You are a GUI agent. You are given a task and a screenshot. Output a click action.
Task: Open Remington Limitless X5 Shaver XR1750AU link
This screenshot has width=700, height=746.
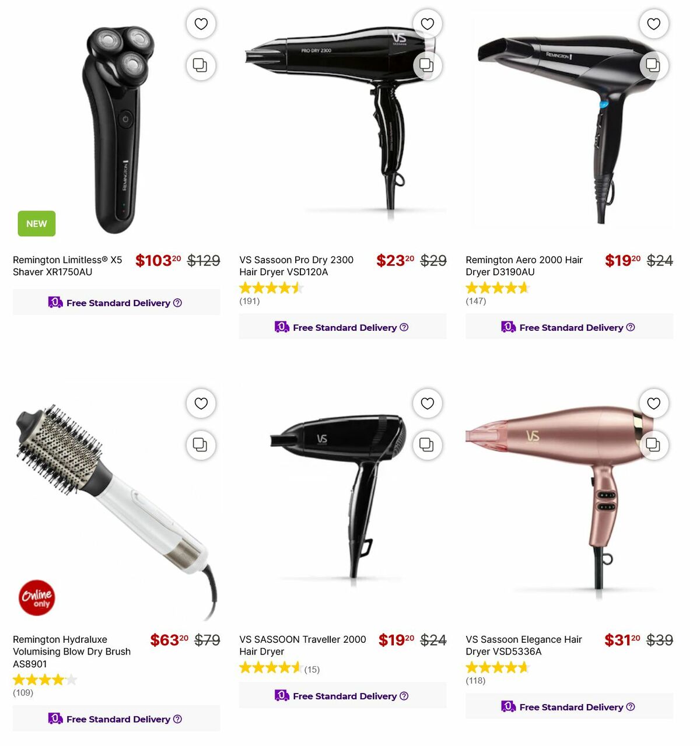click(x=68, y=266)
